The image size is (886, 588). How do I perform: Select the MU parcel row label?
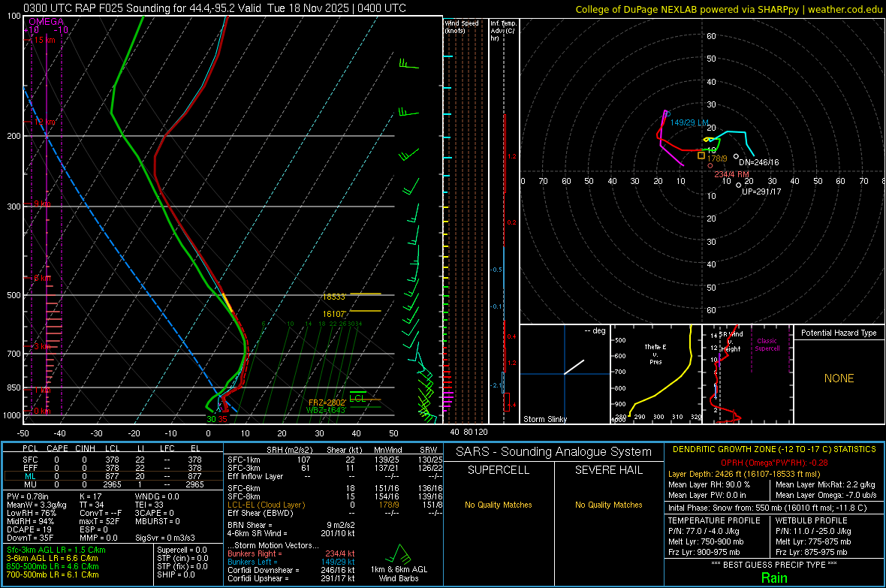point(30,484)
